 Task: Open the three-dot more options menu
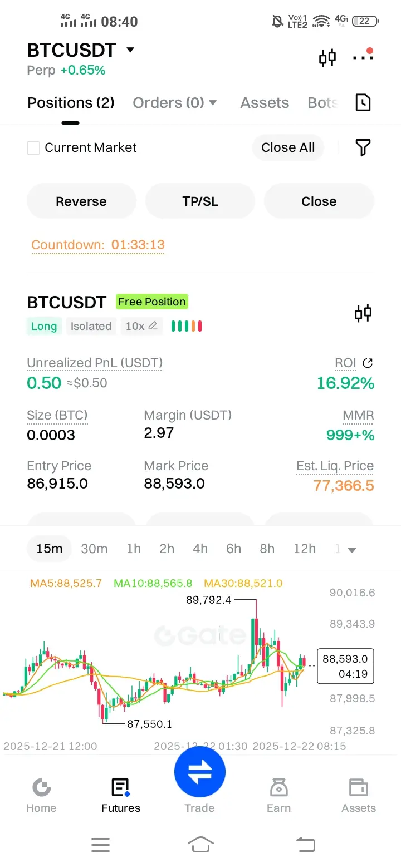click(x=363, y=56)
